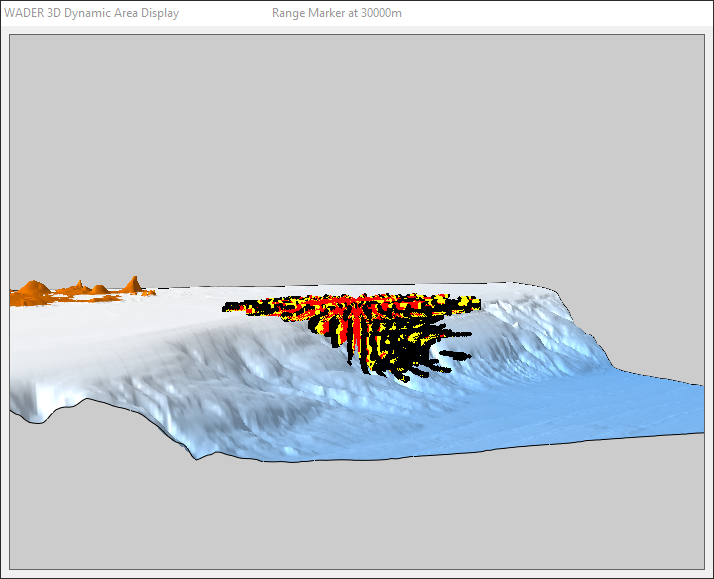
Task: Click the large orange landmass at far left
Action: pyautogui.click(x=30, y=293)
